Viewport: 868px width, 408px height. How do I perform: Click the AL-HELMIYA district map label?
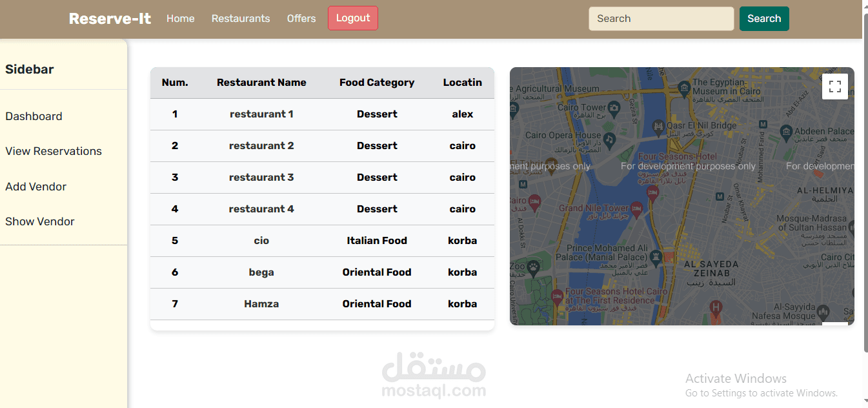tap(825, 191)
